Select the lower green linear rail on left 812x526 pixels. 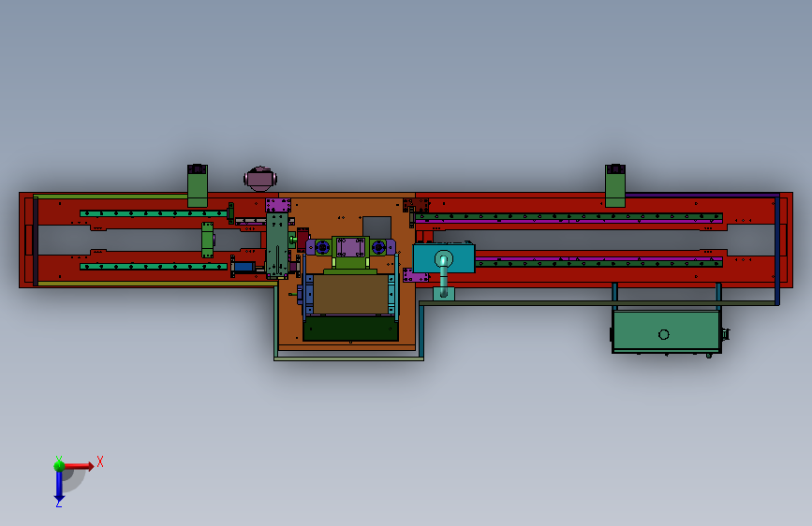click(154, 267)
